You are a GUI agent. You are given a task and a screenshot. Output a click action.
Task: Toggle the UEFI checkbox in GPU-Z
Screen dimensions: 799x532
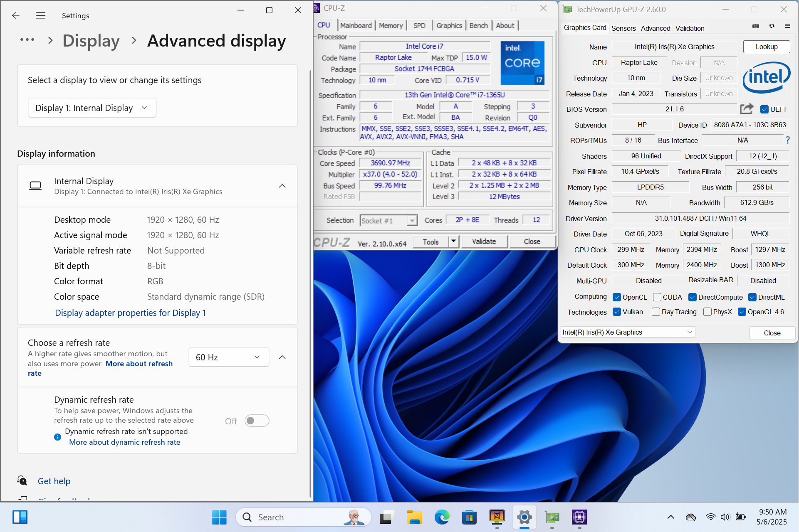(x=764, y=109)
